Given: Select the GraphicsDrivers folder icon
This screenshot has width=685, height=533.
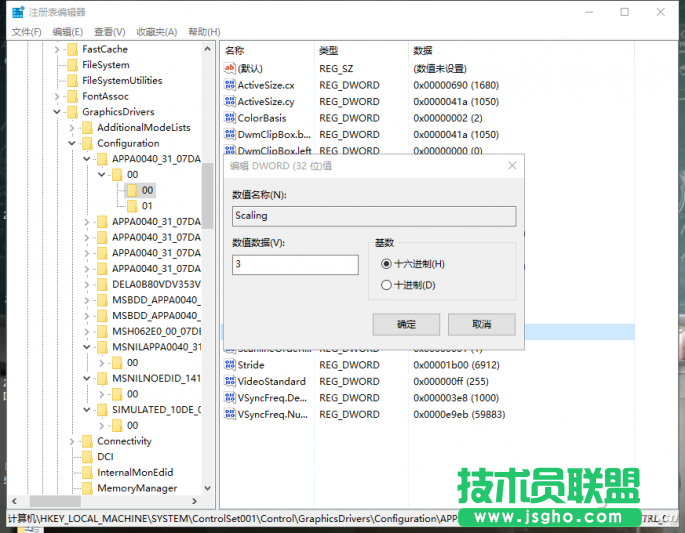Looking at the screenshot, I should click(x=73, y=112).
